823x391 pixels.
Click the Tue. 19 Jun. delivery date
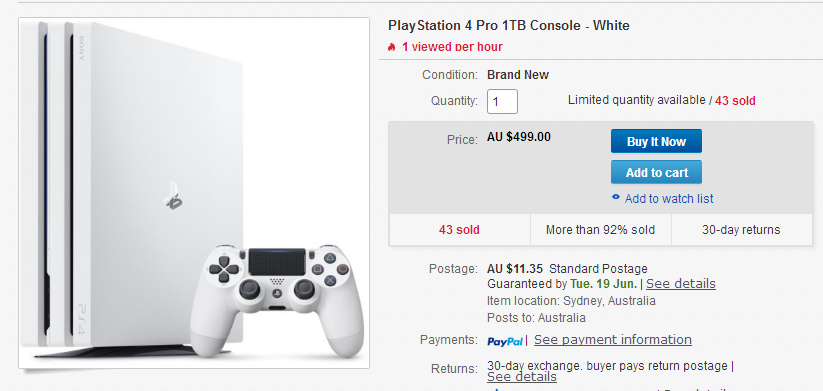604,284
